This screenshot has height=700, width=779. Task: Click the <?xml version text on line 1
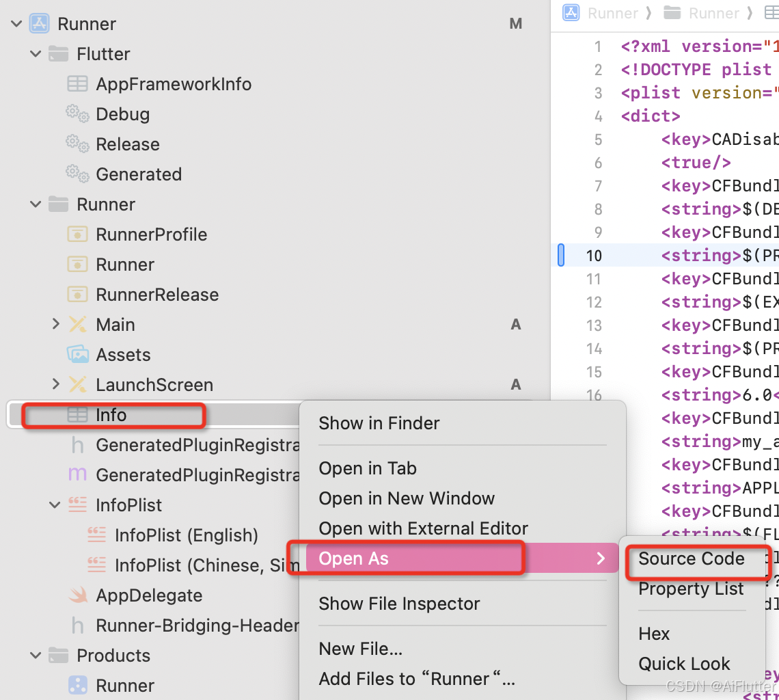tap(692, 46)
